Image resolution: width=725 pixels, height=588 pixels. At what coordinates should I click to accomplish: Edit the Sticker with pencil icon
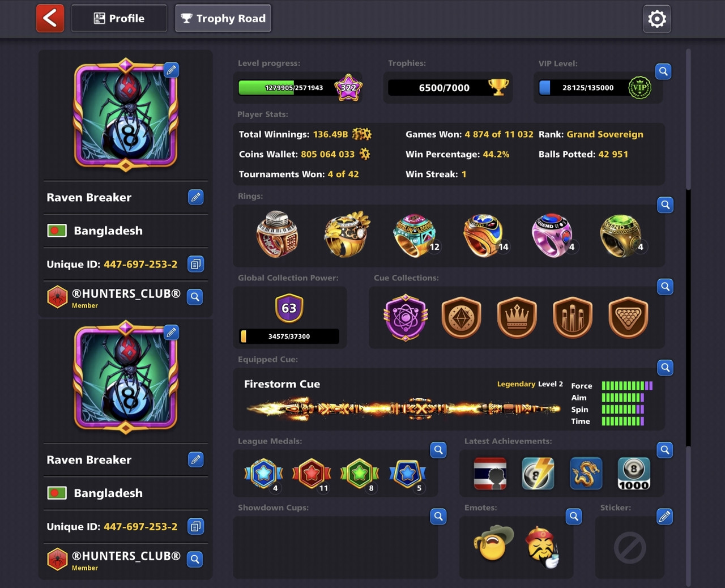pos(664,516)
